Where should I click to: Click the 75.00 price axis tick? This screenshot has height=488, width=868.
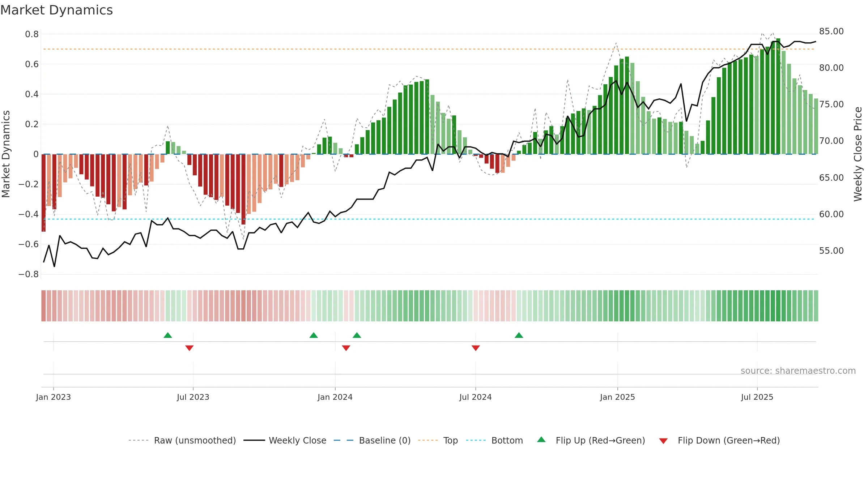(831, 104)
